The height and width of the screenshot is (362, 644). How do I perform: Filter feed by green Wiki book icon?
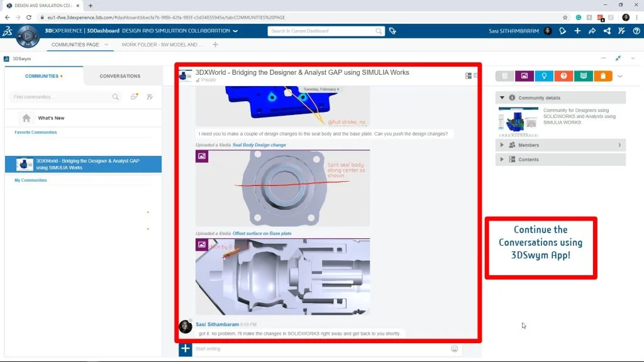click(x=583, y=76)
